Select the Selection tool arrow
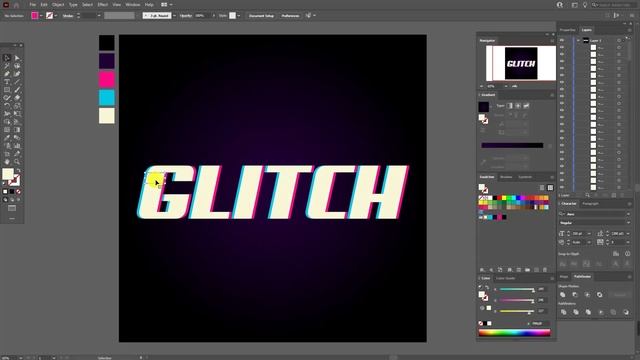This screenshot has width=640, height=360. click(x=7, y=58)
